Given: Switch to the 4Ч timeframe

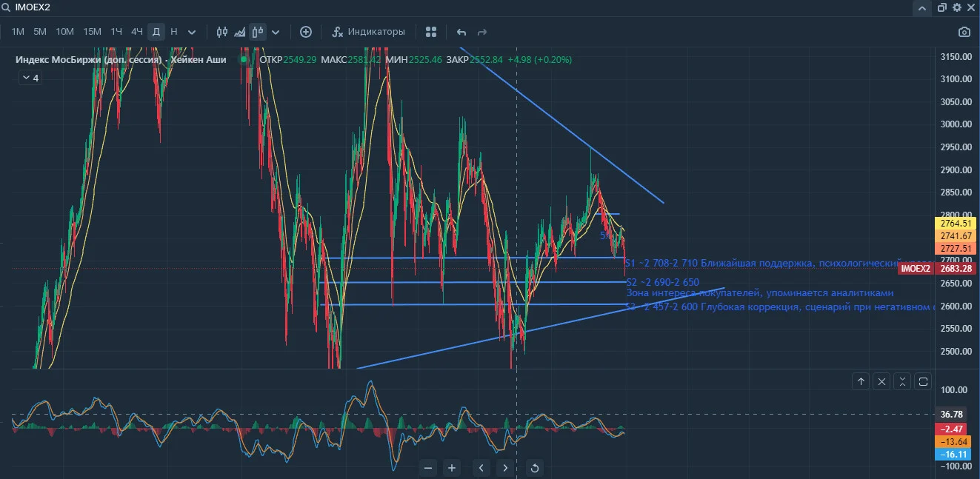Looking at the screenshot, I should point(136,32).
